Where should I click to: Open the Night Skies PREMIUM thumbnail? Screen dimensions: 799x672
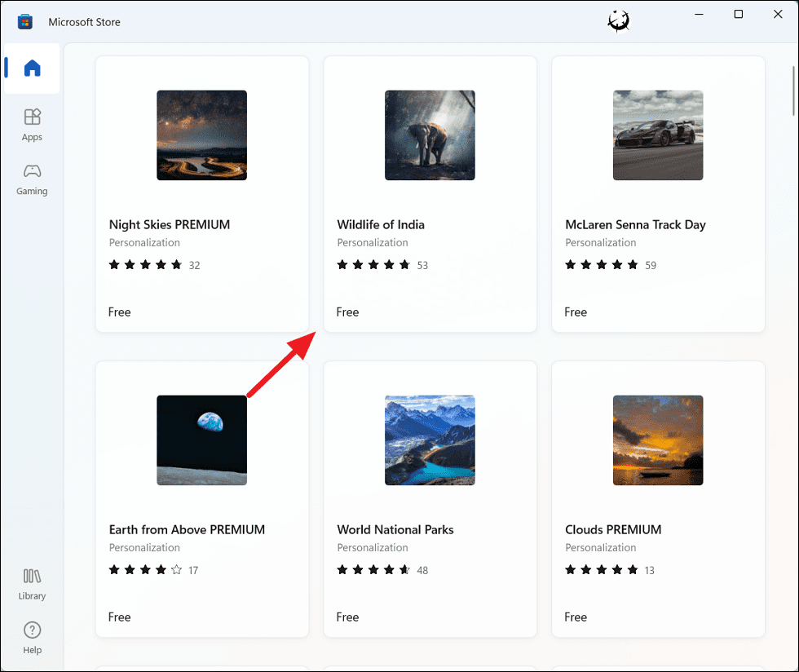pyautogui.click(x=202, y=135)
